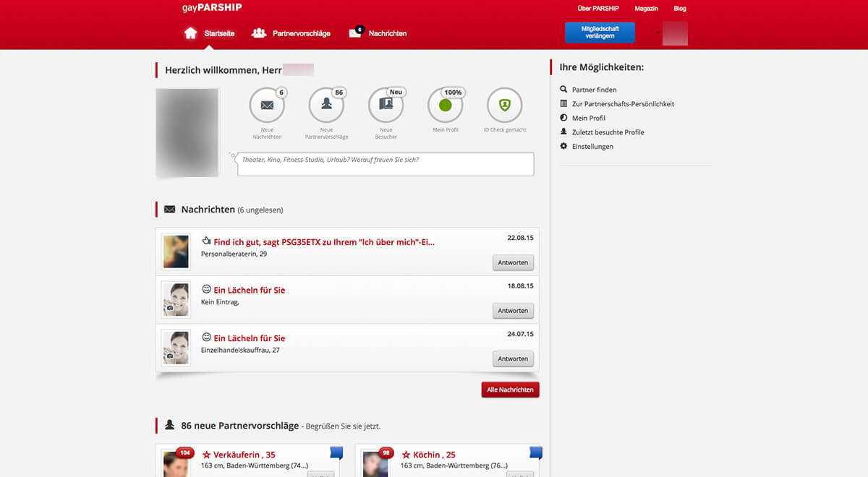Viewport: 868px width, 477px height.
Task: Expand the account dropdown arrow in header
Action: pyautogui.click(x=656, y=33)
